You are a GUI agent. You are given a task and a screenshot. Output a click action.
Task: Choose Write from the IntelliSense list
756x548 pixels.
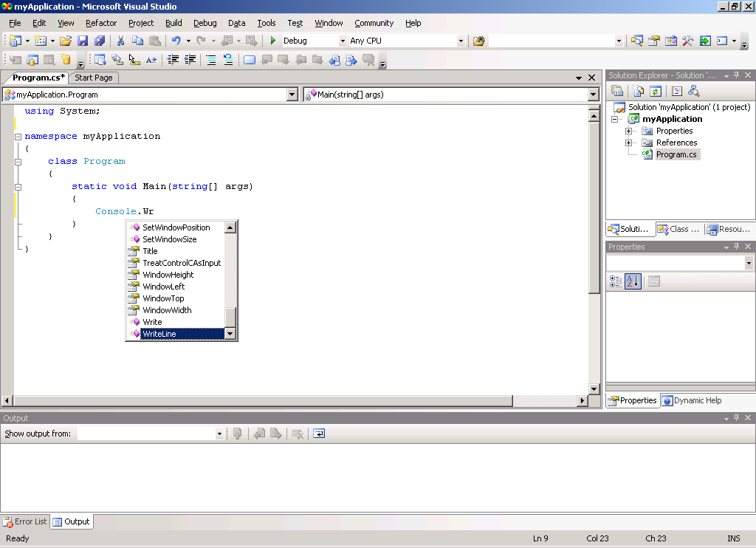pyautogui.click(x=176, y=322)
